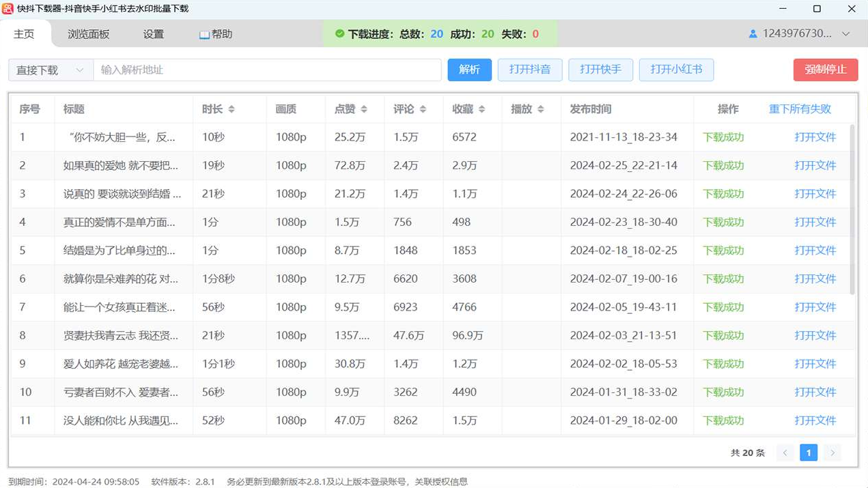Sort the table by 播放 column icon
The height and width of the screenshot is (488, 868).
click(540, 109)
